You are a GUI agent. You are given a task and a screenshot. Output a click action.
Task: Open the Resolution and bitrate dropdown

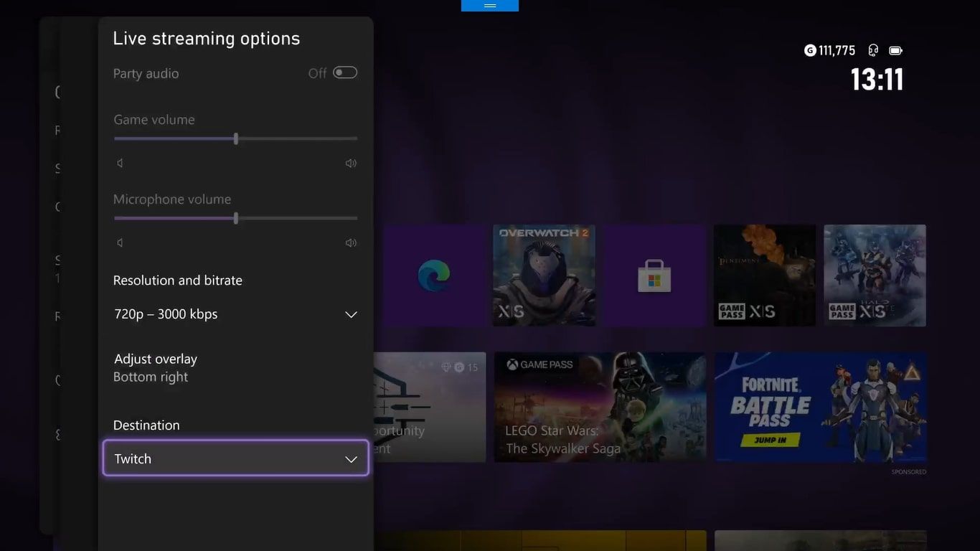235,314
